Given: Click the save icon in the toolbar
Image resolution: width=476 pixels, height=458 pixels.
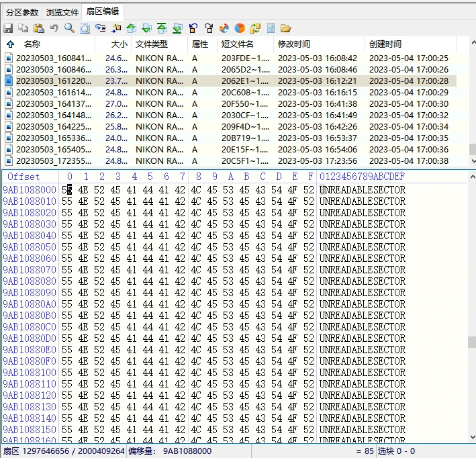Looking at the screenshot, I should 8,28.
